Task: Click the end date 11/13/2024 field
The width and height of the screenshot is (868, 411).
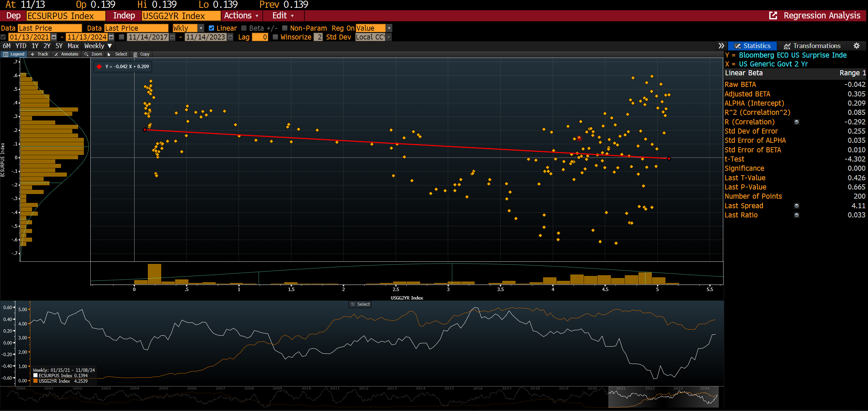Action: coord(87,37)
